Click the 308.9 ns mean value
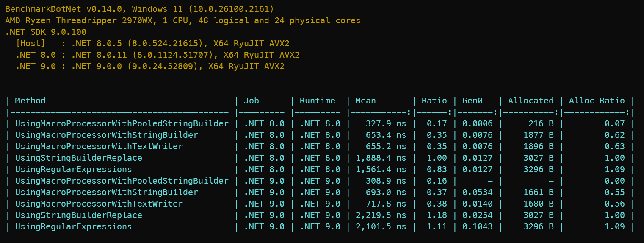Viewport: 644px width, 243px height. pyautogui.click(x=386, y=181)
